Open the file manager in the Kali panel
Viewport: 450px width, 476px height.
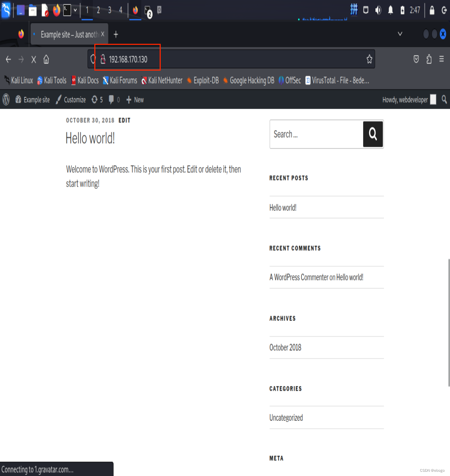pyautogui.click(x=32, y=11)
